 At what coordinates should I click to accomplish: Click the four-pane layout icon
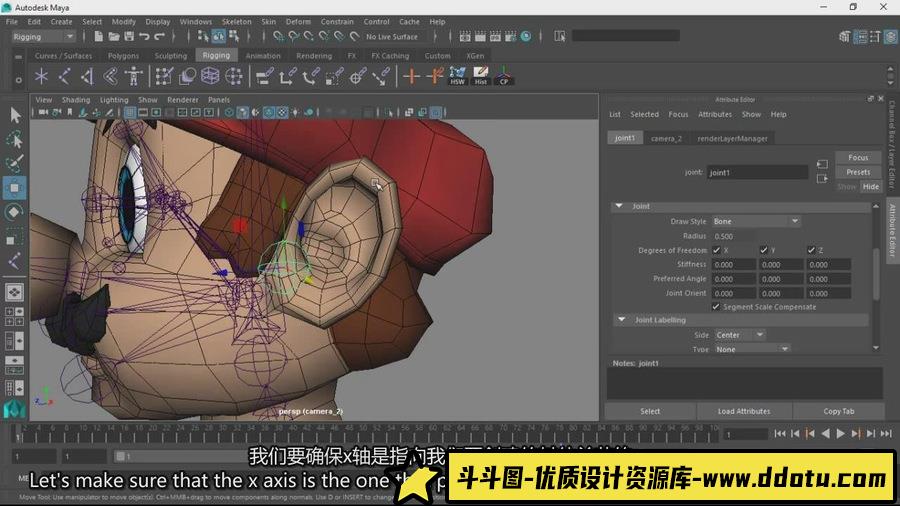pos(14,317)
